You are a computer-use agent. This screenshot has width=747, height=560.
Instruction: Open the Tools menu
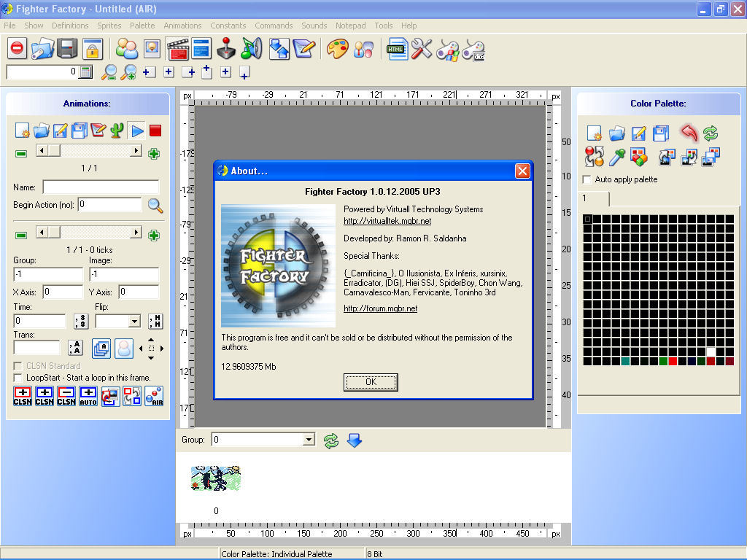coord(384,26)
